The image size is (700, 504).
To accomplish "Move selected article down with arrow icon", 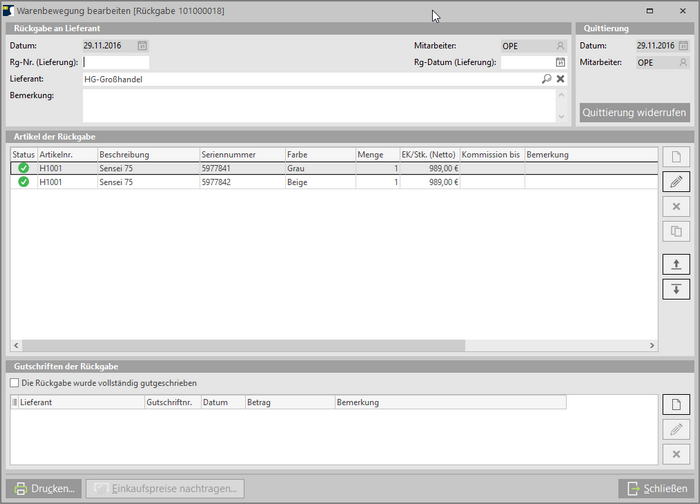I will (x=676, y=289).
